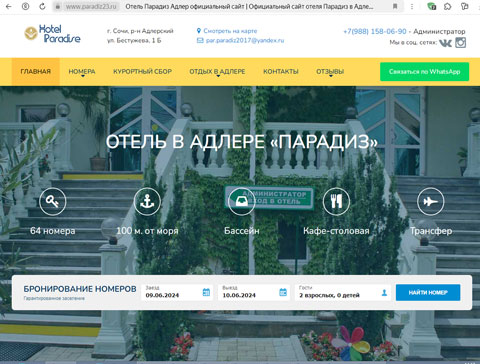
Task: Select the ГЛАВНАЯ menu item
Action: [36, 72]
